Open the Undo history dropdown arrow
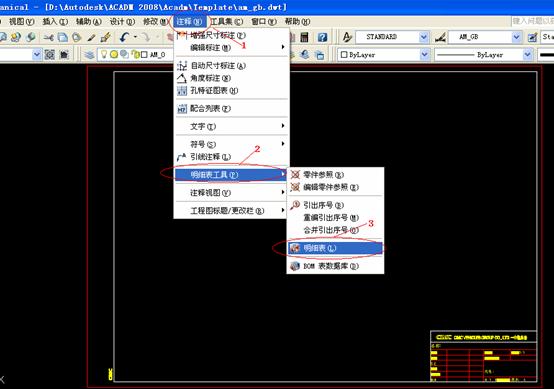This screenshot has width=554, height=389. tap(135, 37)
